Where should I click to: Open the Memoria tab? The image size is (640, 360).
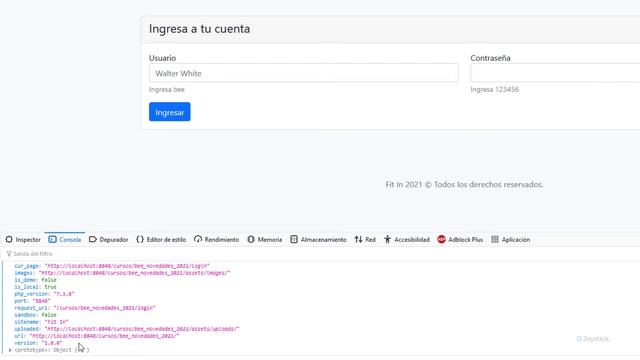(264, 240)
